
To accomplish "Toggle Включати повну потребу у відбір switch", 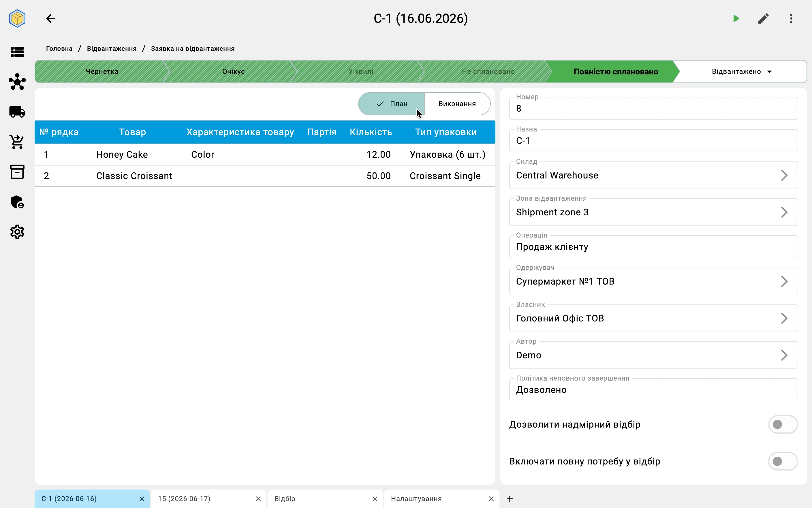I will (783, 461).
